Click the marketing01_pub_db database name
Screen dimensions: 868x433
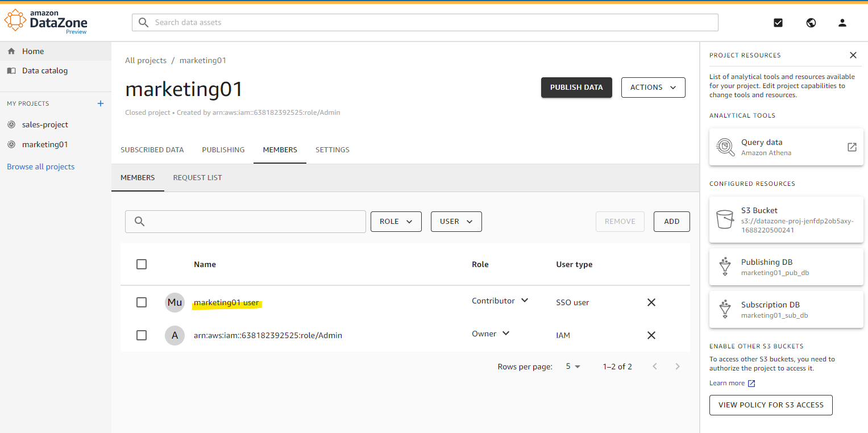775,273
